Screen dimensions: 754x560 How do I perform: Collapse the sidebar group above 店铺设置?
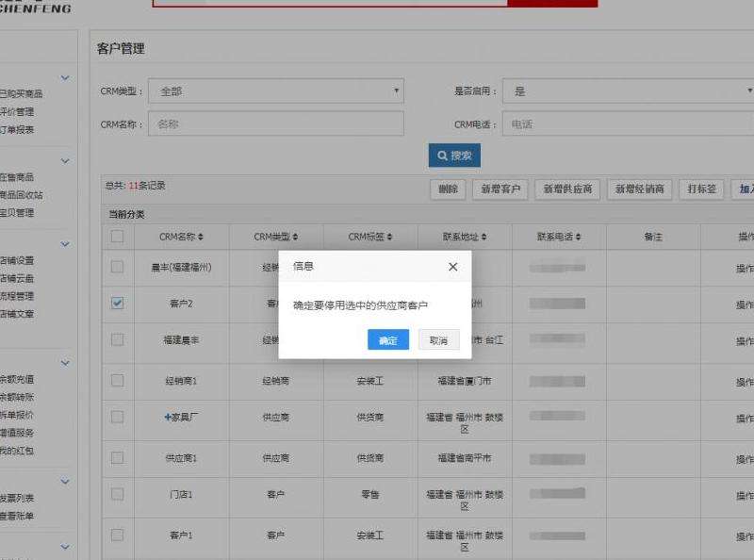coord(65,244)
